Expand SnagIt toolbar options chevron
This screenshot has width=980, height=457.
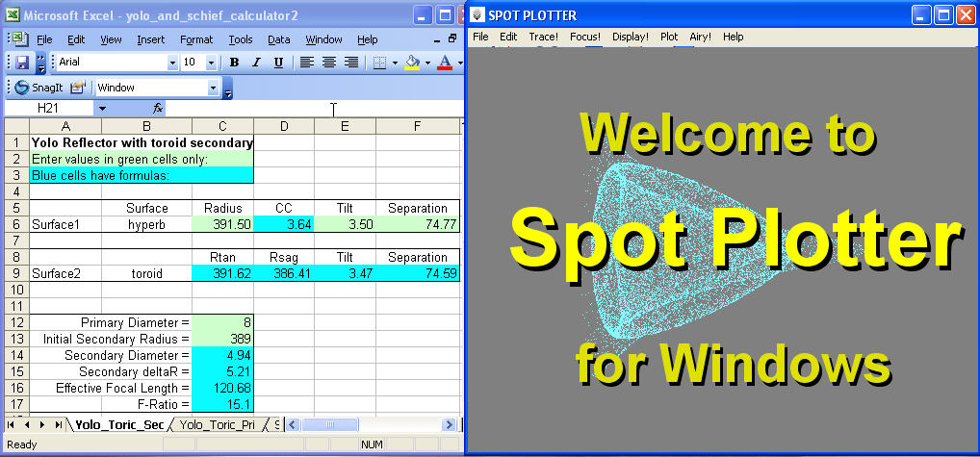[227, 88]
